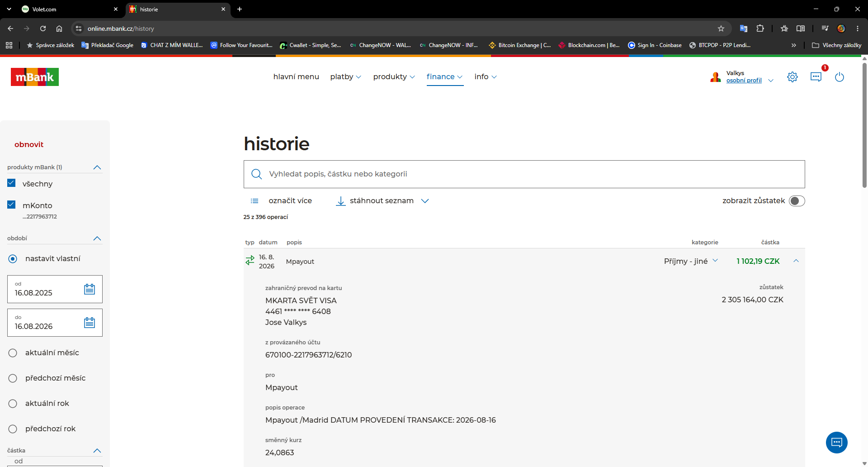Viewport: 868px width, 467px height.
Task: Open 'stáhnout seznam' dropdown
Action: pyautogui.click(x=382, y=201)
